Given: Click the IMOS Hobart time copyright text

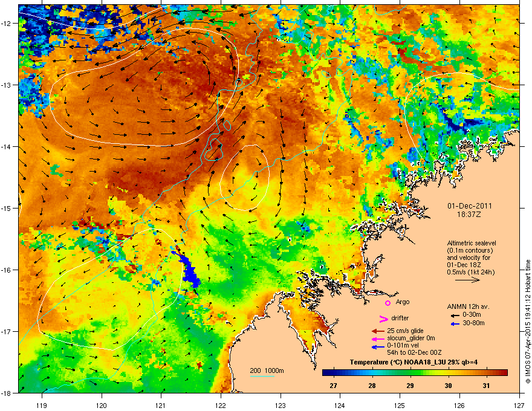Looking at the screenshot, I should 528,322.
